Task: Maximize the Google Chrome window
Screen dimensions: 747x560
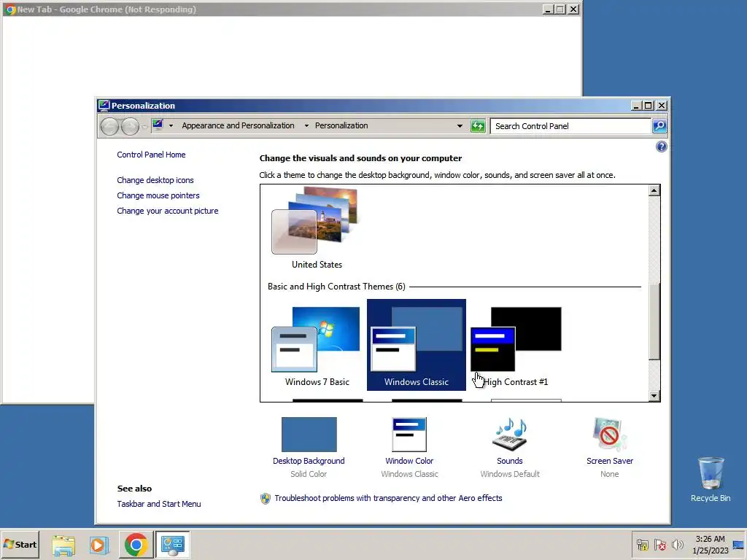Action: (x=560, y=9)
